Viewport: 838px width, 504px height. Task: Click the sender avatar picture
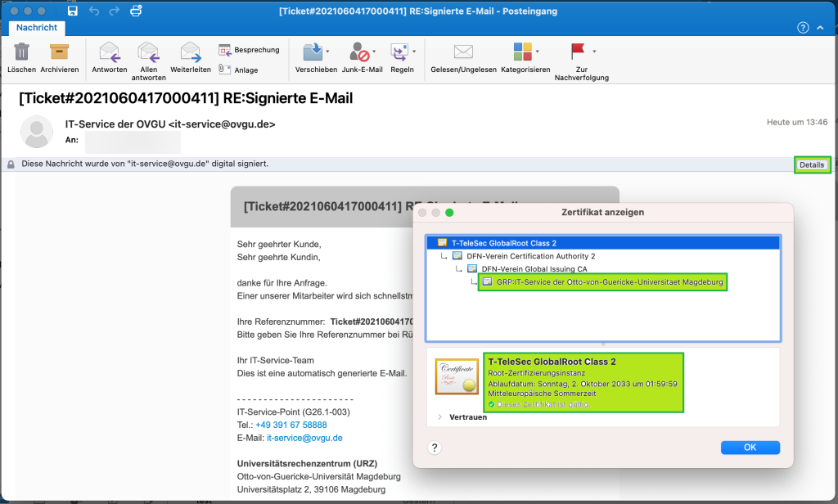pos(36,132)
